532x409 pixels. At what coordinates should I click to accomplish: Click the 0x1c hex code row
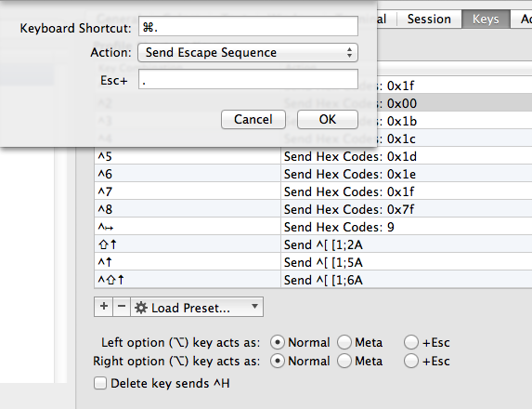click(x=454, y=139)
